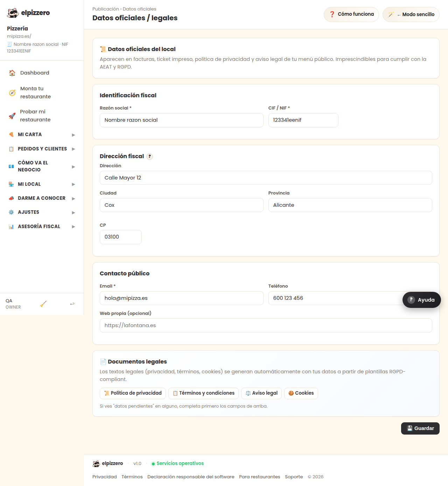The image size is (448, 486).
Task: Open the Cookies document
Action: (301, 393)
